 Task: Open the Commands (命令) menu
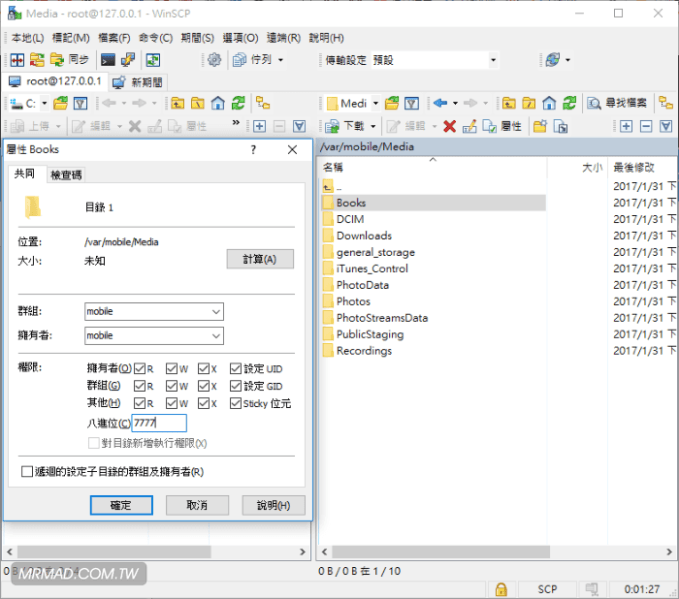click(x=155, y=38)
